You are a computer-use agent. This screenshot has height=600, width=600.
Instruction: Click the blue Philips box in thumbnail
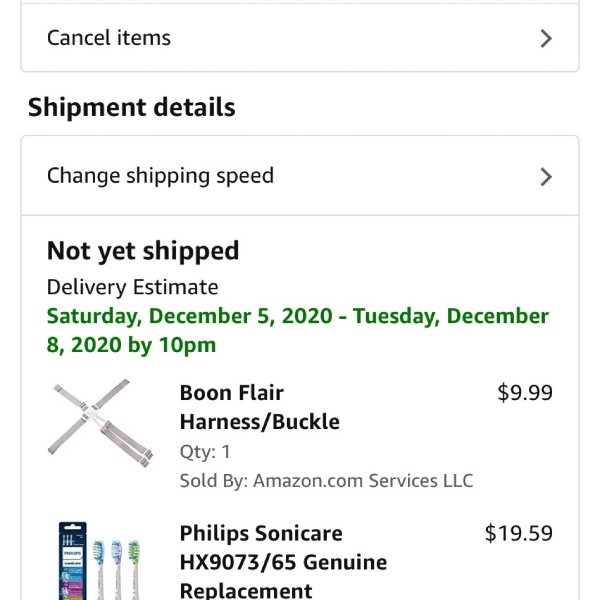tap(73, 561)
